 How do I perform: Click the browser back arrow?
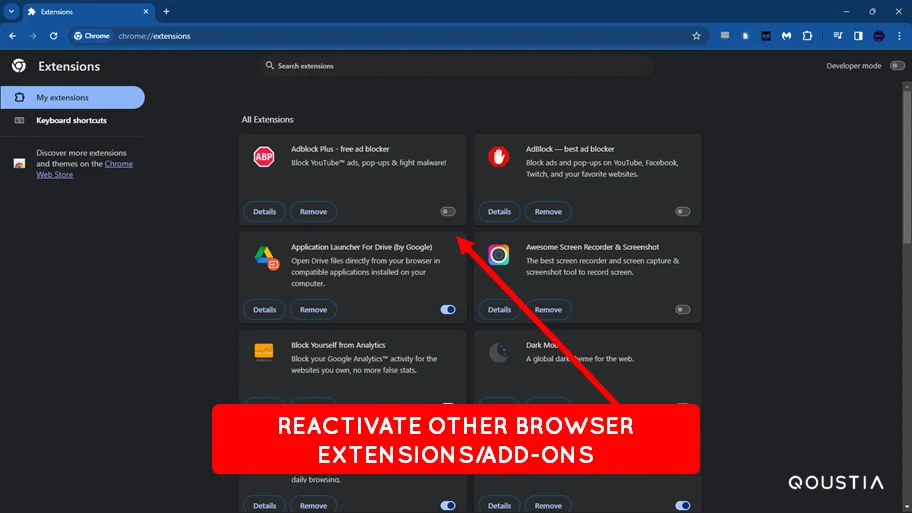[12, 36]
